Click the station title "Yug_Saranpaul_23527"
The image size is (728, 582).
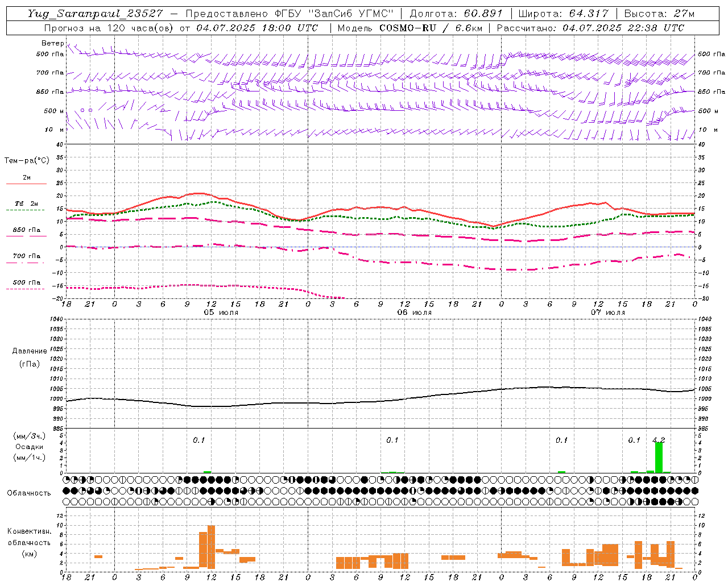pos(95,14)
